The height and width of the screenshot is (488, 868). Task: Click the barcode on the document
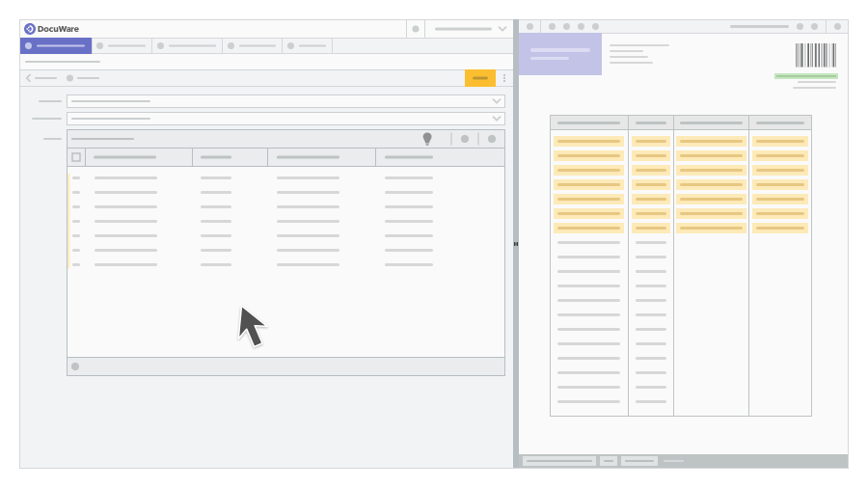click(815, 55)
